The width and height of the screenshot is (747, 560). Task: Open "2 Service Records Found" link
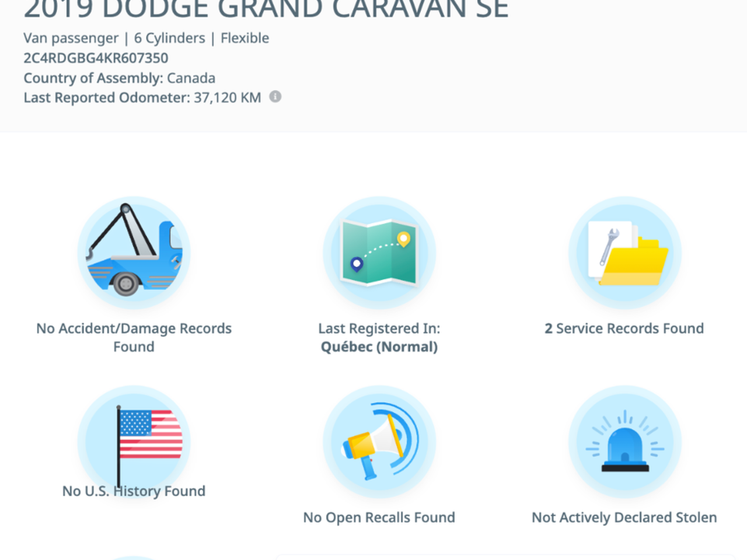(624, 328)
